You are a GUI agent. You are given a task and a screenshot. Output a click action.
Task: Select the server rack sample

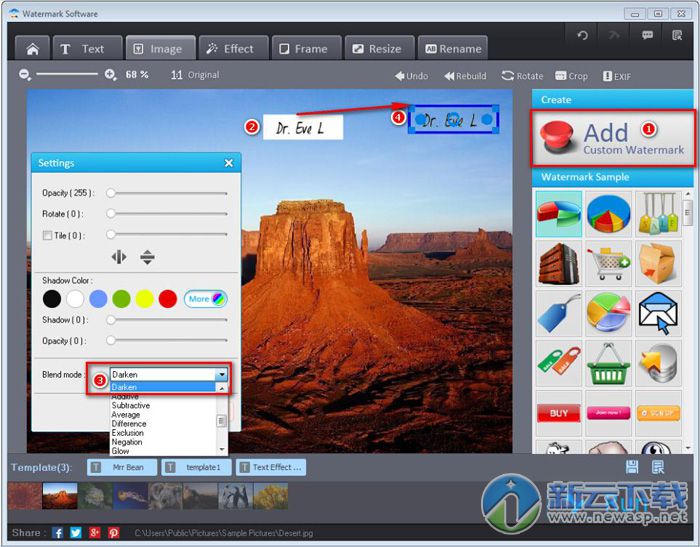click(x=559, y=263)
